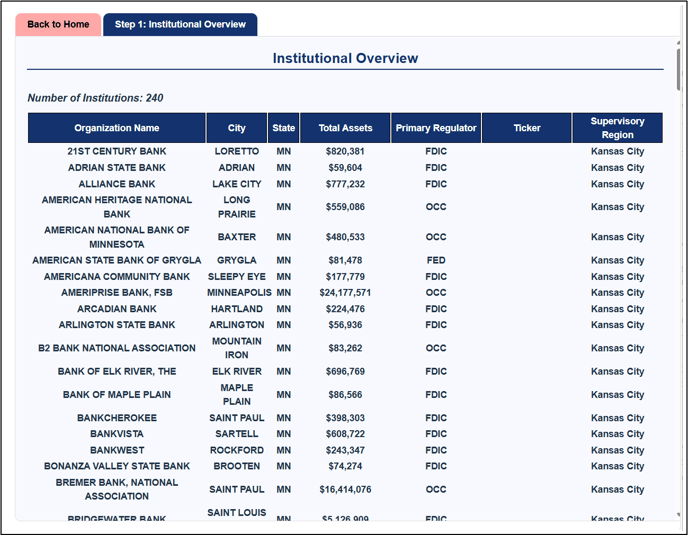Select AMERICAN HERITAGE NATIONAL BANK cell
688x535 pixels.
(117, 207)
